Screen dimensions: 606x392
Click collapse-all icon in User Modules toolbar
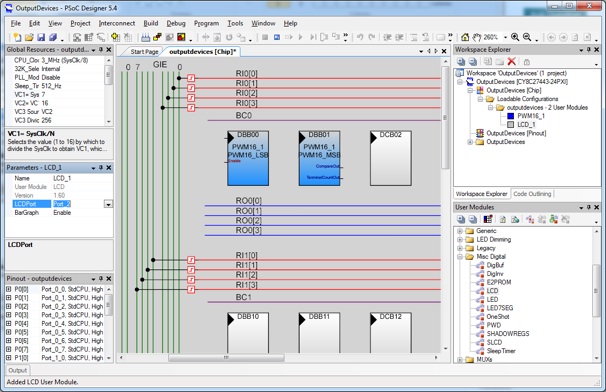473,220
